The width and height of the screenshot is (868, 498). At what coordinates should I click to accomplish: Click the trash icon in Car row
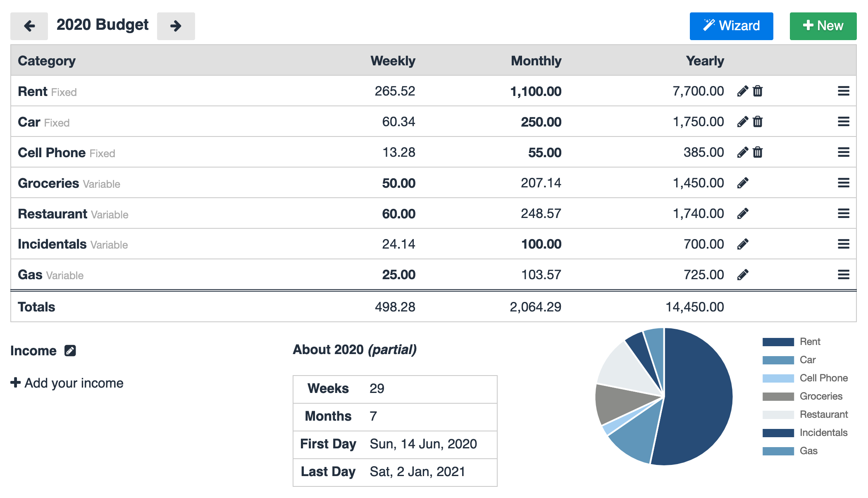[x=758, y=122]
